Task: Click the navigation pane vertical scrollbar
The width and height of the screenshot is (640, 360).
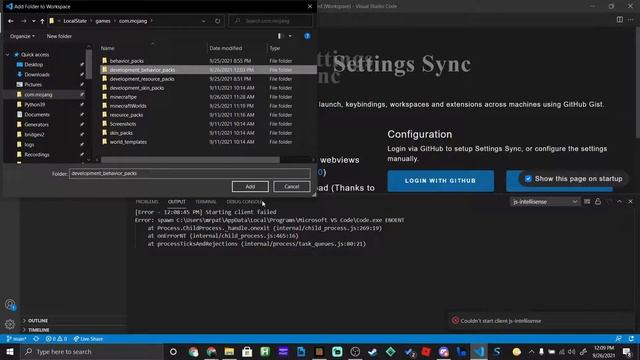Action: click(x=89, y=65)
